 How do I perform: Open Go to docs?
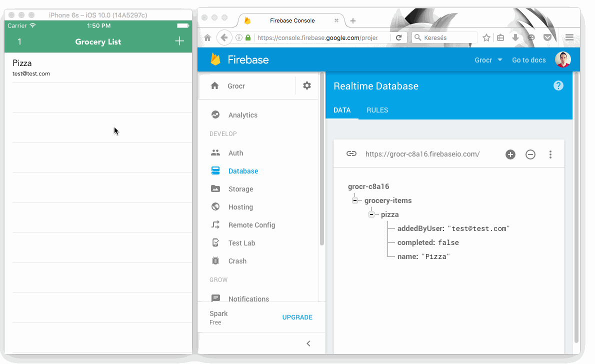point(528,59)
